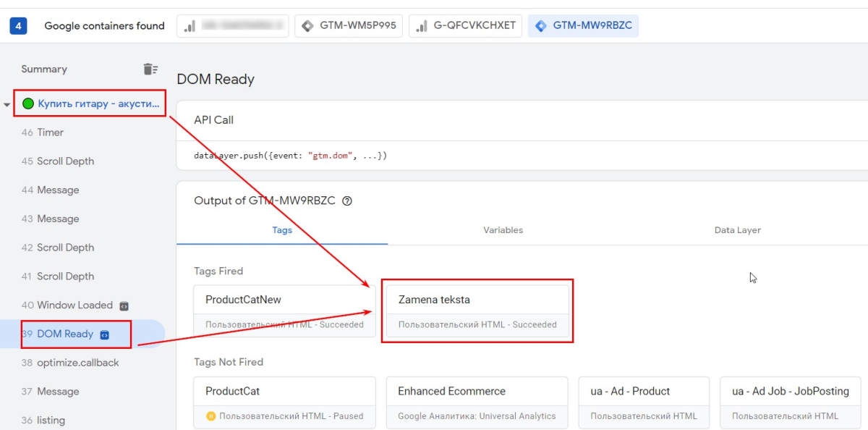Open help icon next to Output of GTM-MW9RBZC
Screen dimensions: 868x430
(x=347, y=201)
